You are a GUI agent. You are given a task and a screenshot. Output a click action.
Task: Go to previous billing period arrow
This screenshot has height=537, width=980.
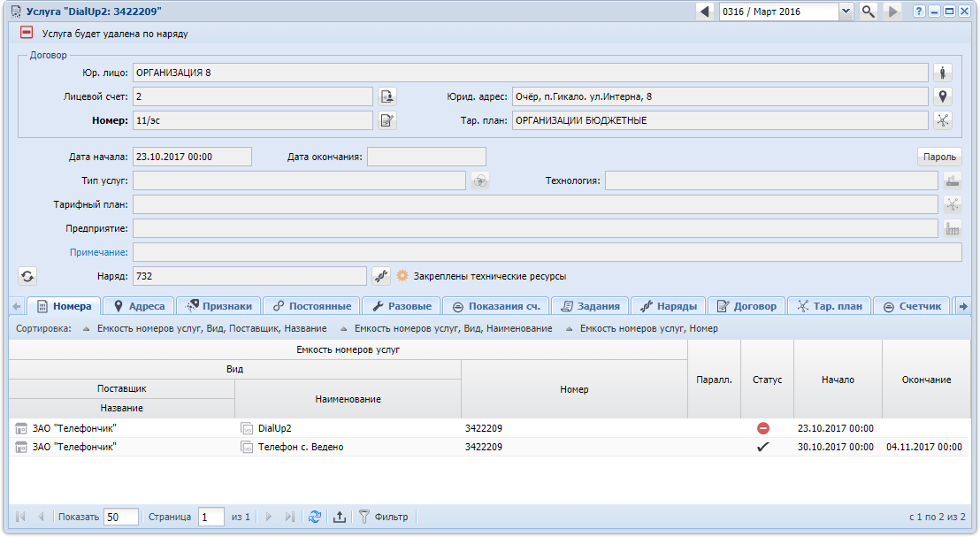(705, 12)
